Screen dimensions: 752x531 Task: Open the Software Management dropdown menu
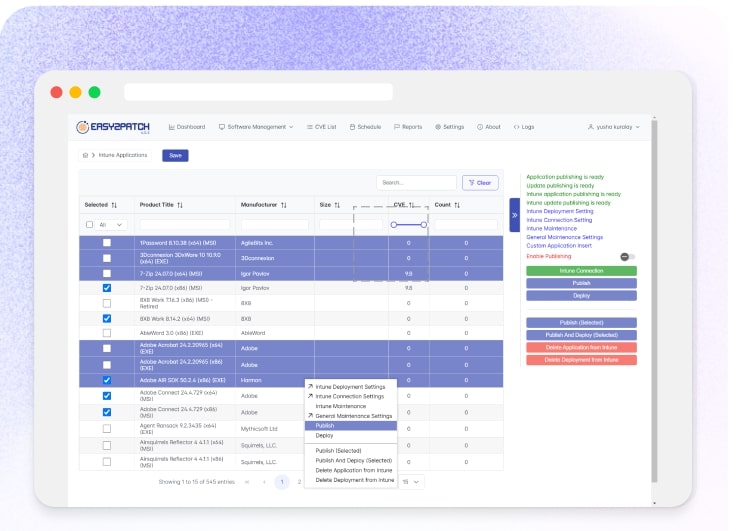(256, 127)
